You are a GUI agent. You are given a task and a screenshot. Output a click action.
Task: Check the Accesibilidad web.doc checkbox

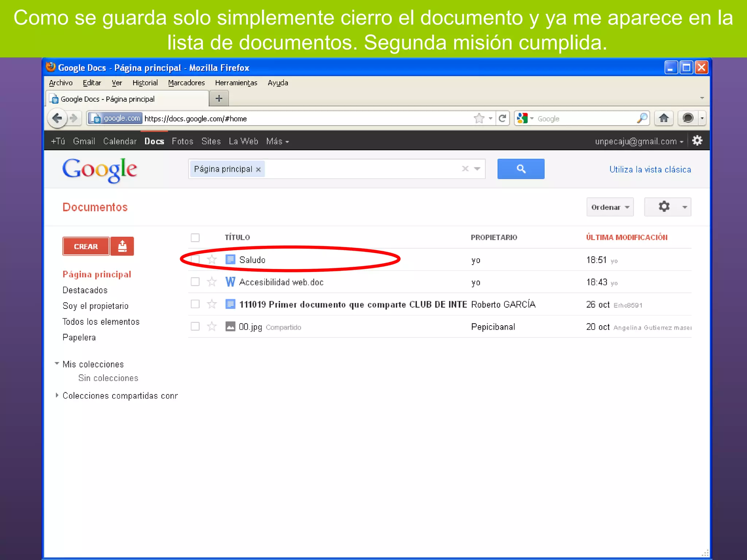[x=195, y=282]
